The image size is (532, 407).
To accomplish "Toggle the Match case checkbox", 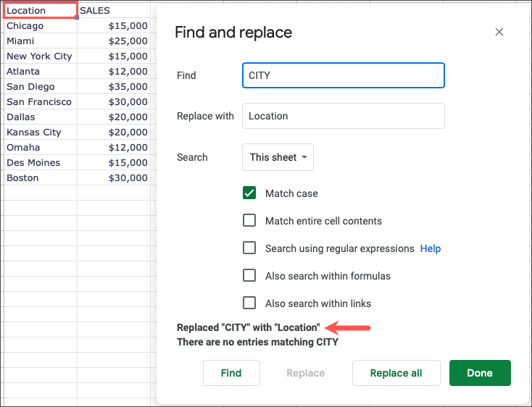I will (x=249, y=193).
